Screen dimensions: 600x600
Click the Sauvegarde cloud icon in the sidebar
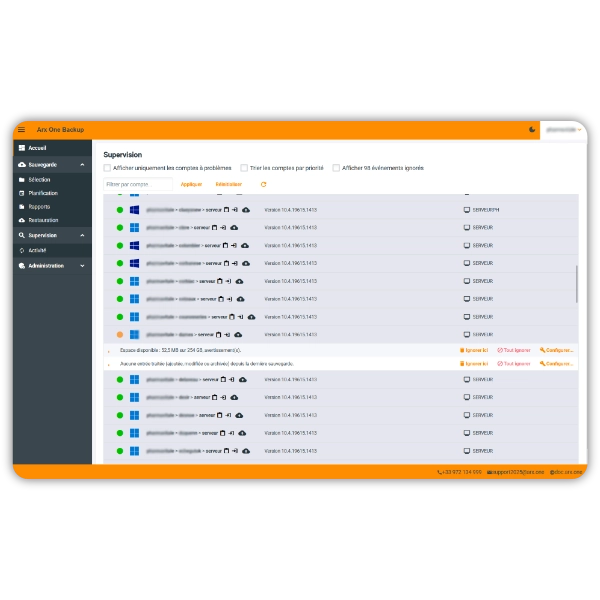[22, 164]
